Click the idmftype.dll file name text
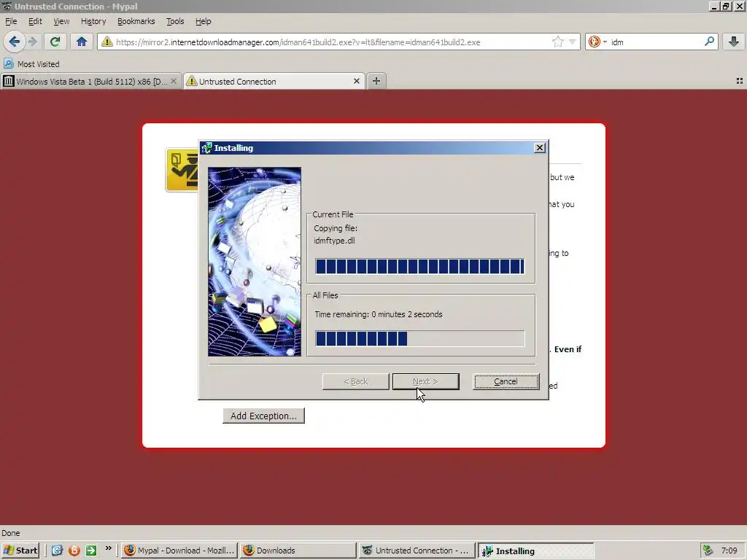Screen dimensions: 747x560 click(334, 241)
